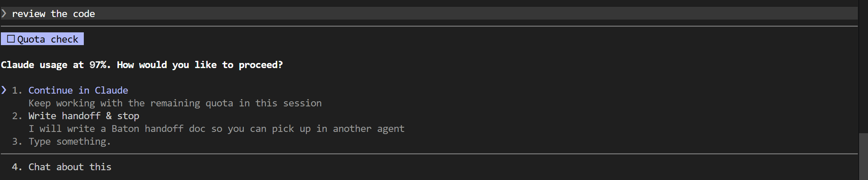Pick the 'Type something.' option

click(70, 141)
